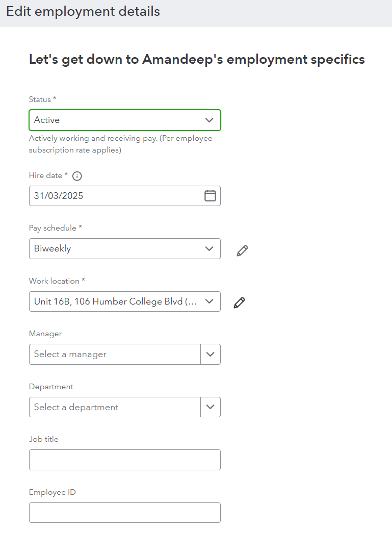The height and width of the screenshot is (556, 392).
Task: Click the Employee ID field label
Action: pos(53,492)
